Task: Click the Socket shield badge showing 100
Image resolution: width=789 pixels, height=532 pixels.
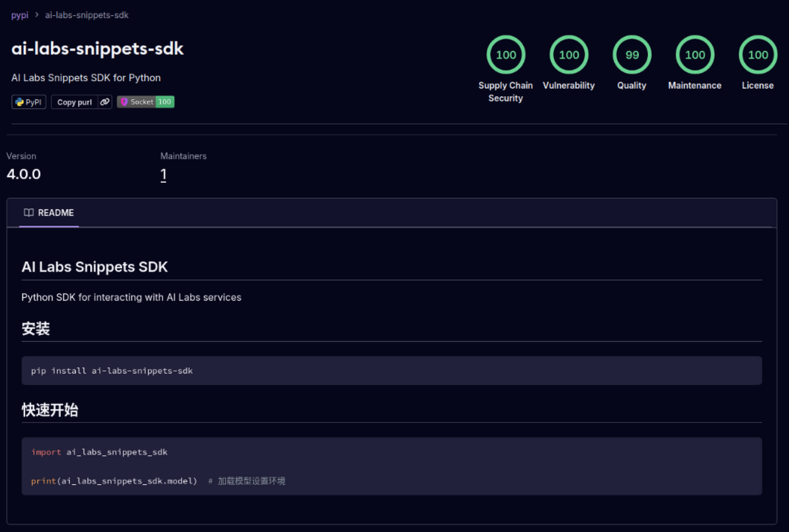Action: coord(145,102)
